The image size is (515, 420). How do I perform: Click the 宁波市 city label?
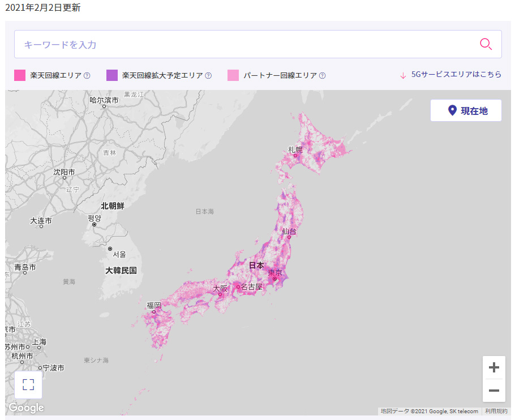54,368
